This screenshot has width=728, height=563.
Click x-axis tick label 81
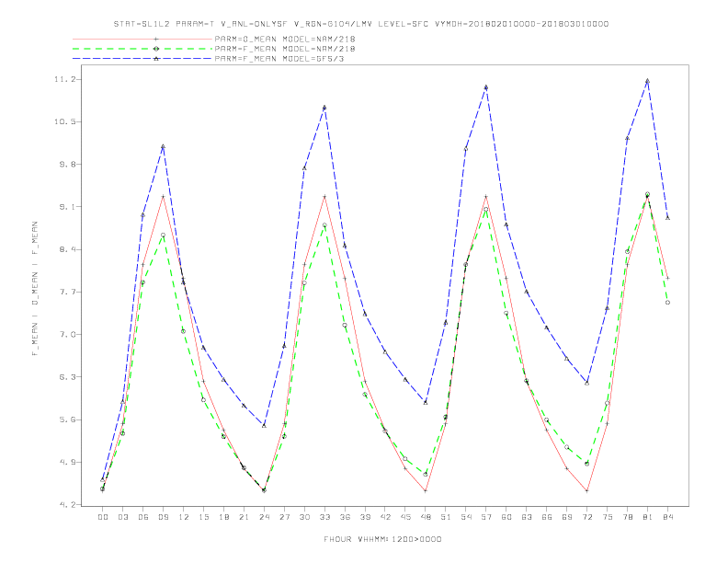(x=648, y=517)
